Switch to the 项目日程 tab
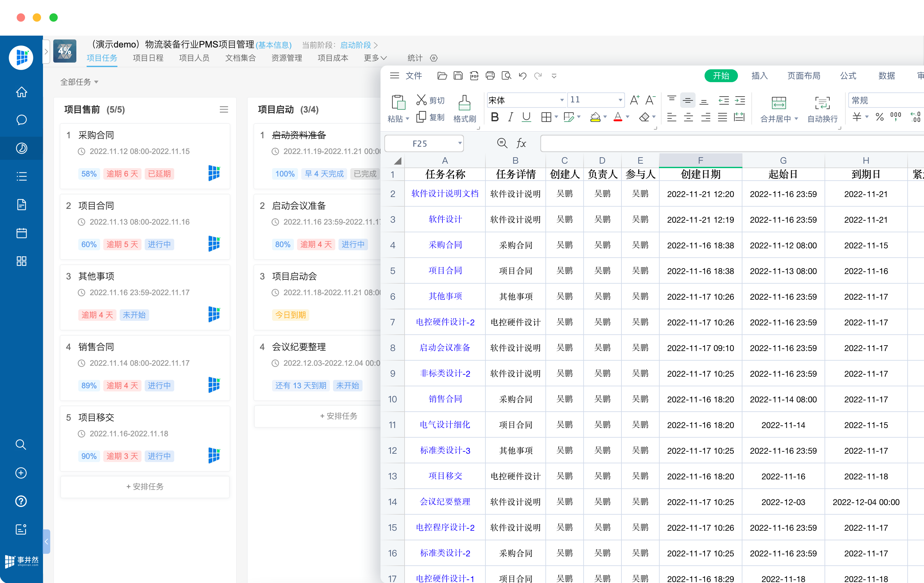The image size is (924, 583). (x=148, y=58)
